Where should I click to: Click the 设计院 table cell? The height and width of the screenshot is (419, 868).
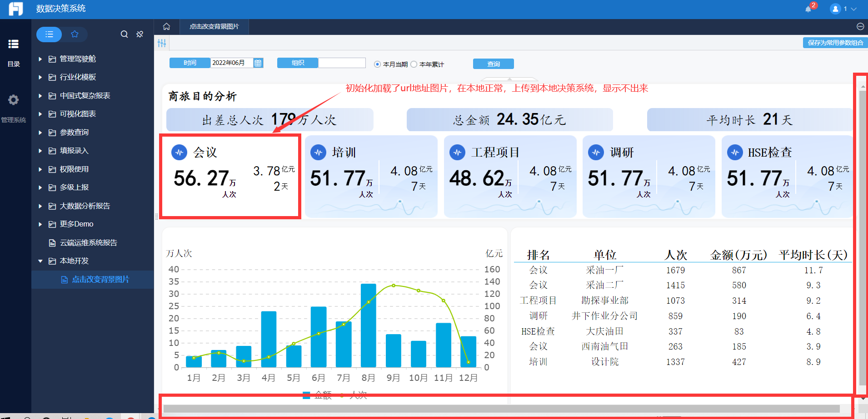pos(605,362)
